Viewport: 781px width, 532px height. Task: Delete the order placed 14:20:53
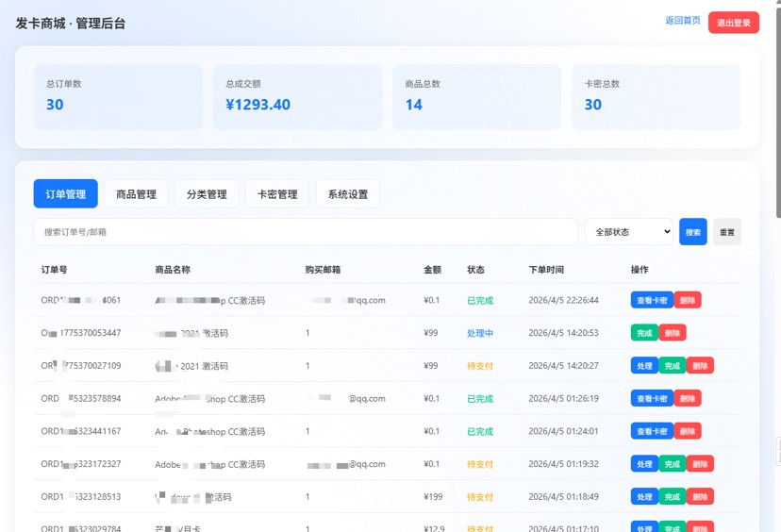click(673, 333)
